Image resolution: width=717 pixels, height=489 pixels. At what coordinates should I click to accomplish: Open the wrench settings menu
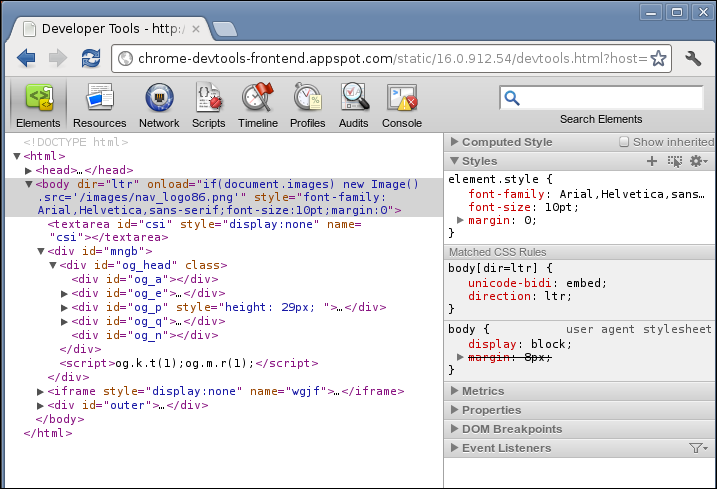(x=693, y=58)
